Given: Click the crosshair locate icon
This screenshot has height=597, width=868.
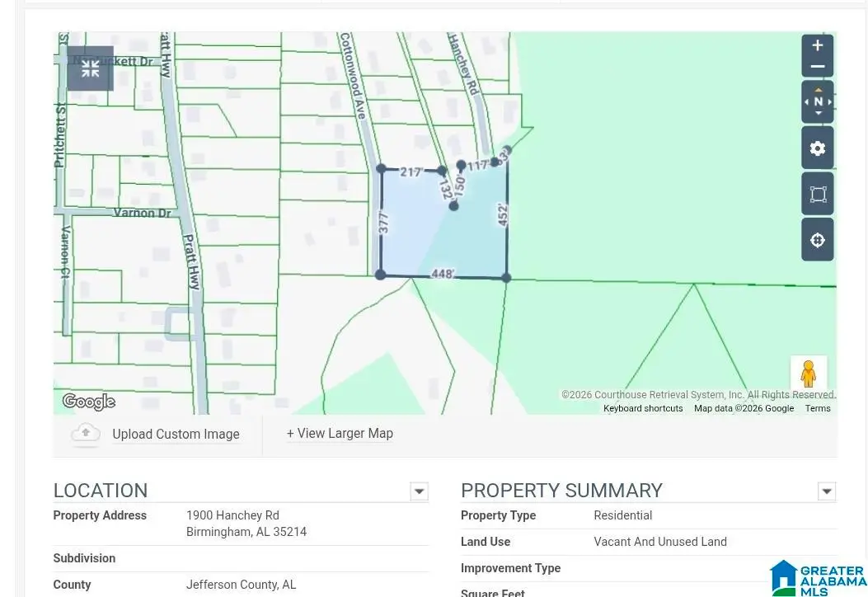Looking at the screenshot, I should click(x=817, y=239).
